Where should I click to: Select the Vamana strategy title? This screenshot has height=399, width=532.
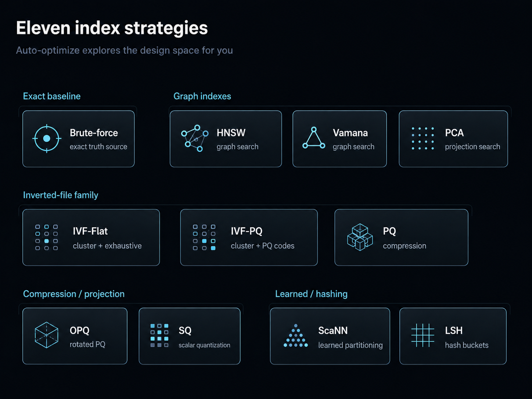[350, 133]
